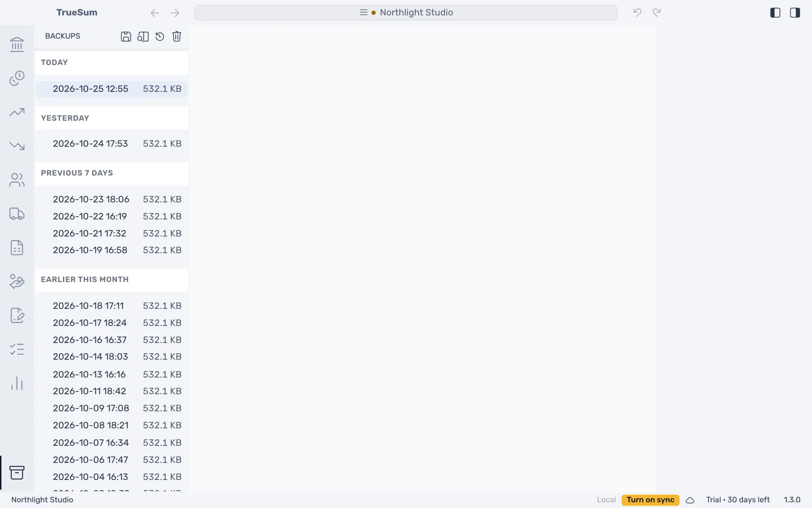Select backup 2026-10-04 16:13
The height and width of the screenshot is (508, 812).
[x=112, y=477]
